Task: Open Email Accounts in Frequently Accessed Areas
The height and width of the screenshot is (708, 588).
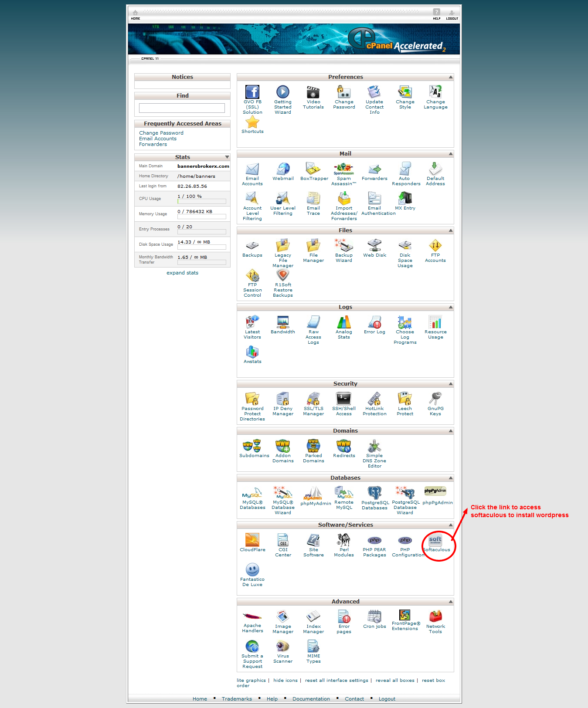Action: (158, 139)
